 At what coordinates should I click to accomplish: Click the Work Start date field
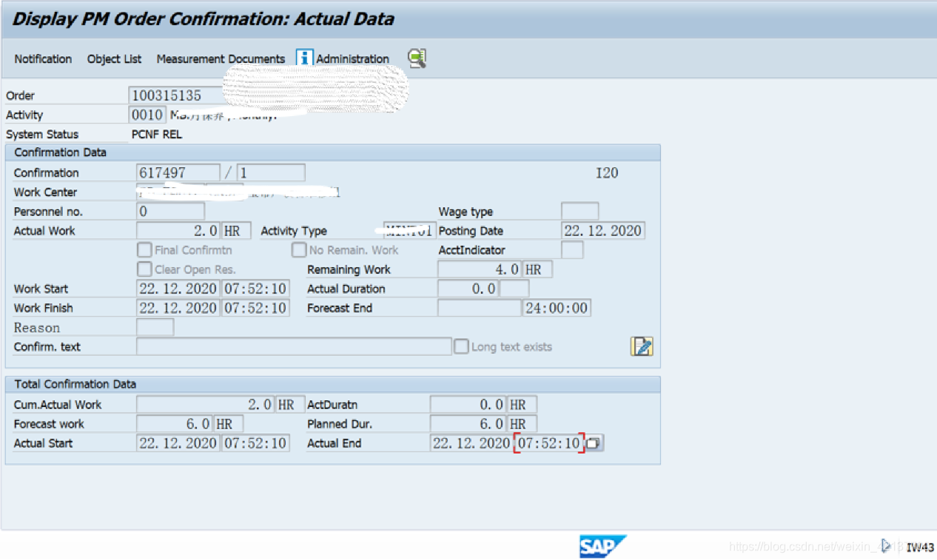click(x=178, y=289)
